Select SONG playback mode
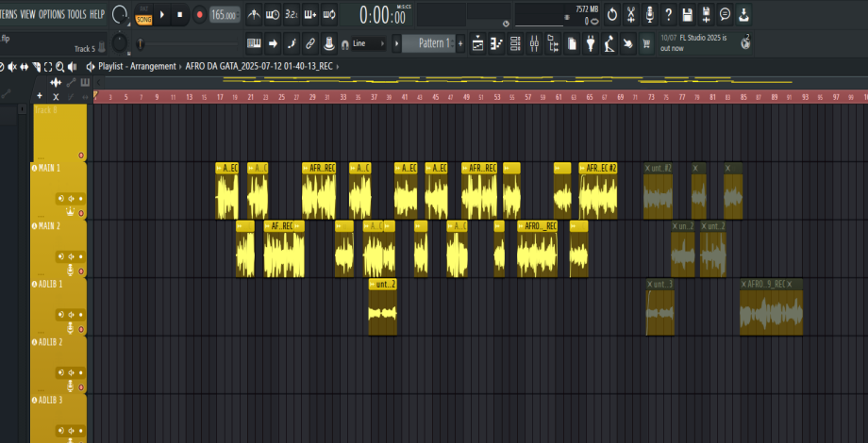The height and width of the screenshot is (443, 868). 144,20
